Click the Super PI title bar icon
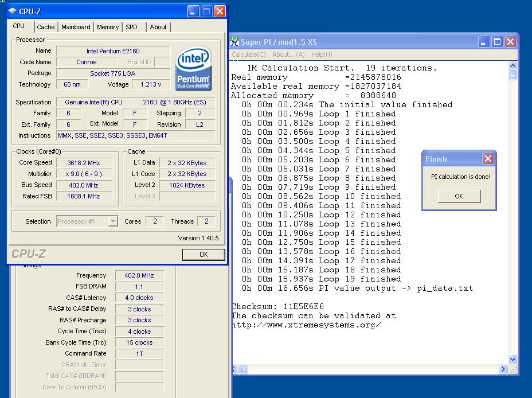This screenshot has width=532, height=398. 234,42
